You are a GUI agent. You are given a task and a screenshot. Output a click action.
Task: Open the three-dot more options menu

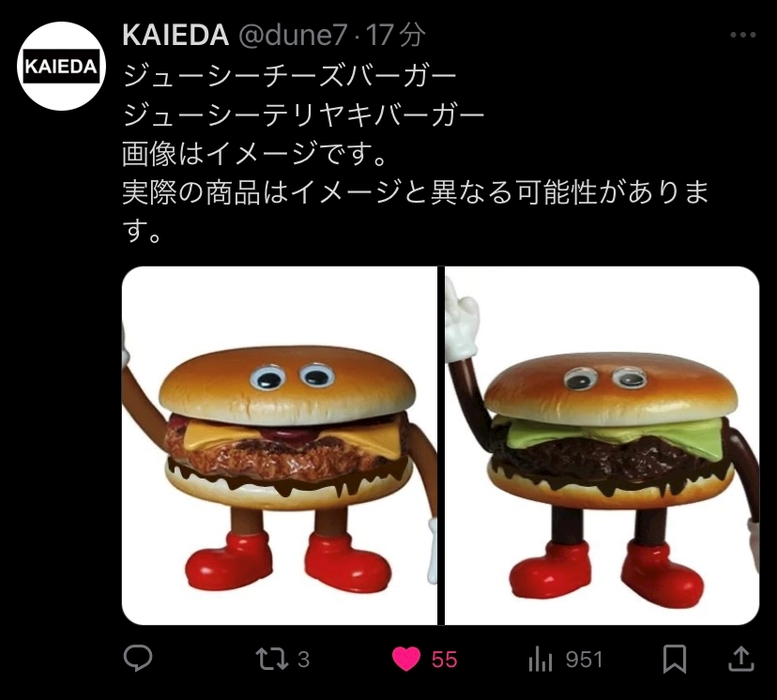point(743,35)
